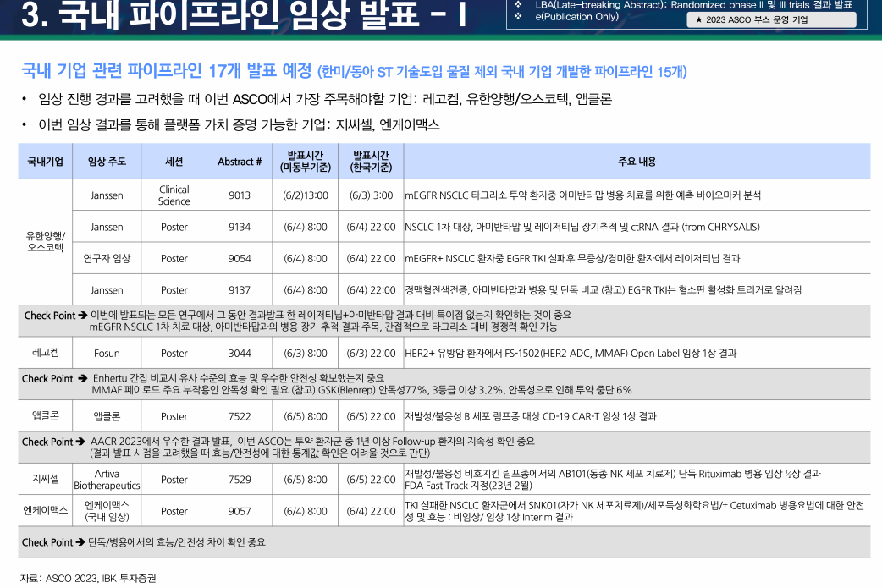Select abstract number 9057

240,511
